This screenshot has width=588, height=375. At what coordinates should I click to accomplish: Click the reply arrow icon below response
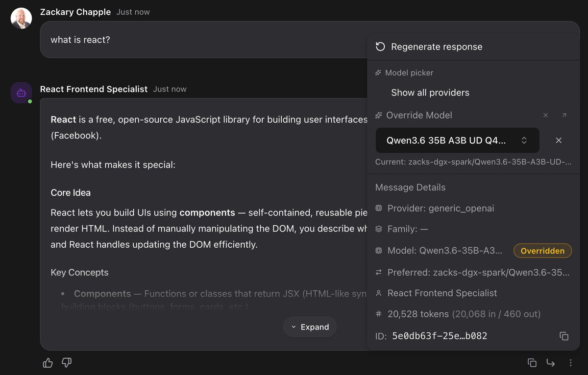click(x=551, y=363)
